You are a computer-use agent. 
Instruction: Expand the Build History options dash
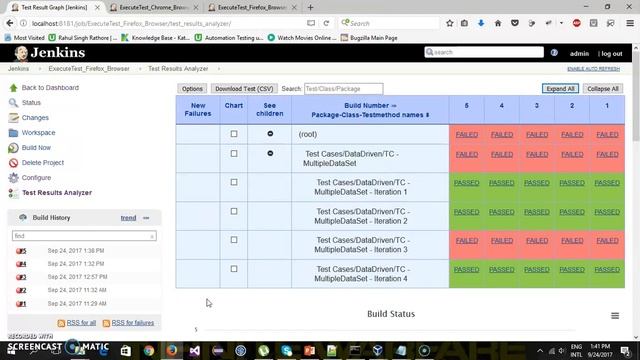[x=146, y=218]
